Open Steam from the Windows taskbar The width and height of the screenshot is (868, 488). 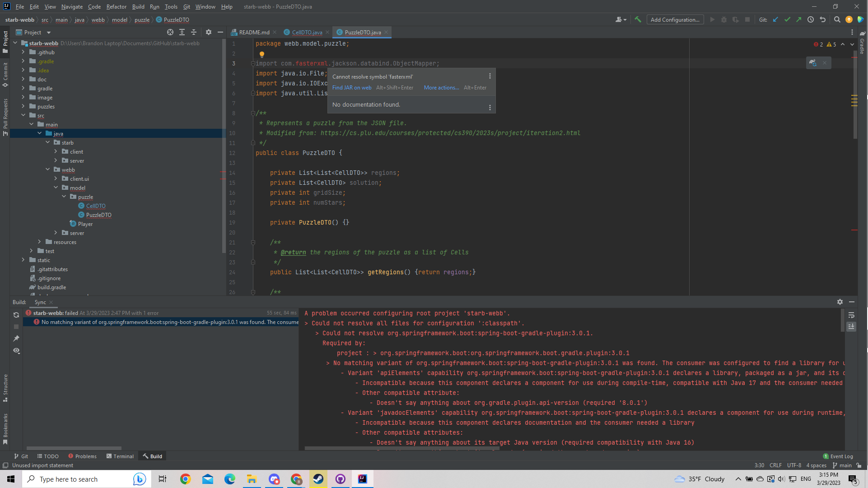pyautogui.click(x=318, y=479)
